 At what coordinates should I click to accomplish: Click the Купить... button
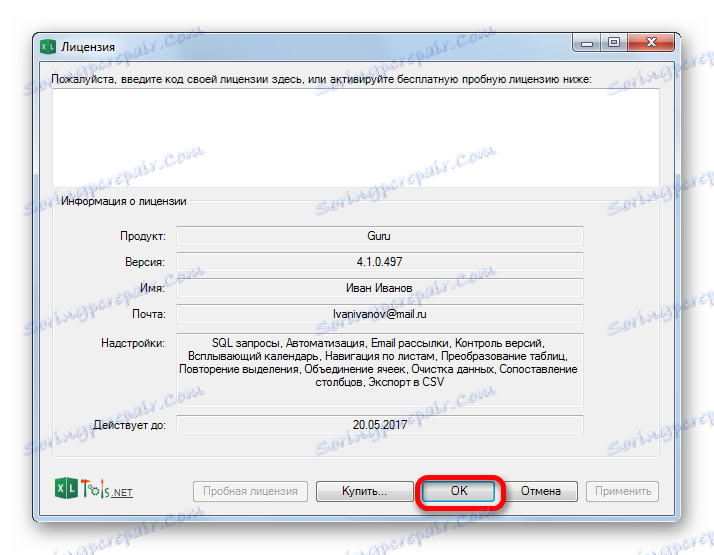pyautogui.click(x=364, y=491)
